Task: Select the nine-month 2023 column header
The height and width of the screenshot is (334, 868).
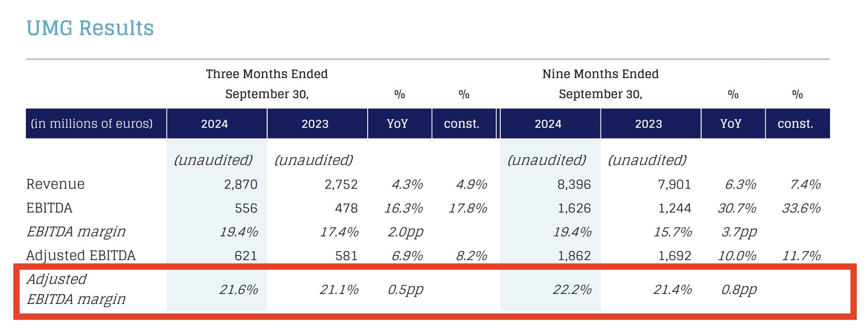Action: click(x=648, y=124)
